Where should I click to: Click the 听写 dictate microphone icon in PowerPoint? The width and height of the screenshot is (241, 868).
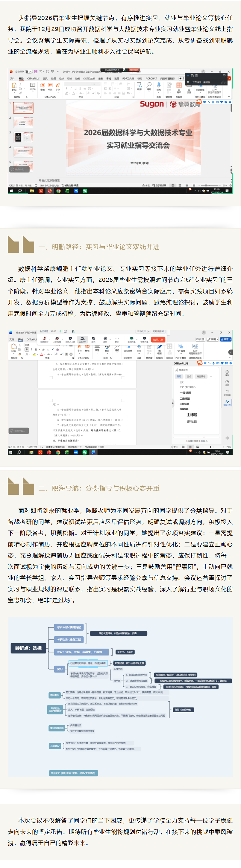pyautogui.click(x=159, y=85)
